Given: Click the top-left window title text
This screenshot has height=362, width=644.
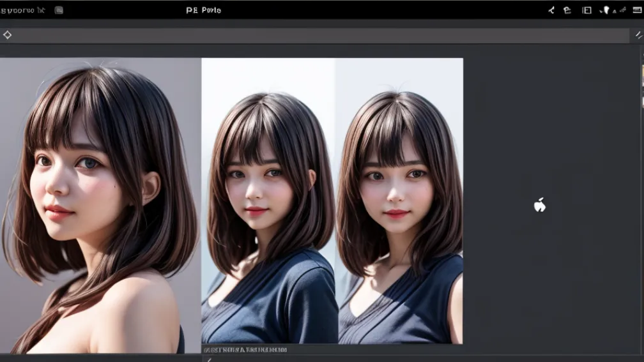Looking at the screenshot, I should 22,10.
